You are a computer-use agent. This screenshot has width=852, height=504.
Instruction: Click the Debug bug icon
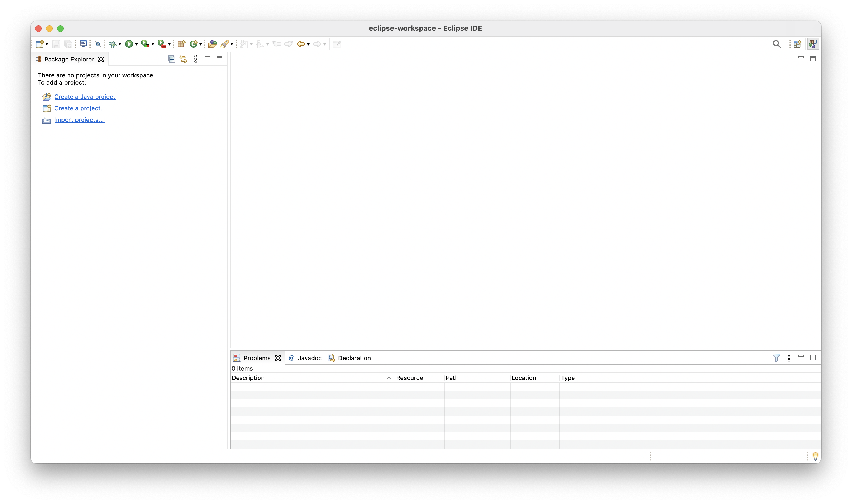(x=113, y=44)
